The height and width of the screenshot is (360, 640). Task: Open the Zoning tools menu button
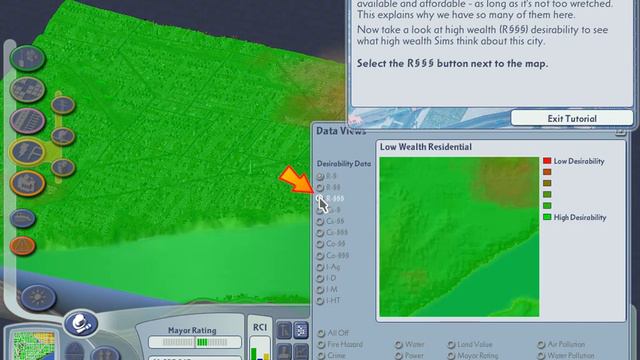pyautogui.click(x=28, y=89)
